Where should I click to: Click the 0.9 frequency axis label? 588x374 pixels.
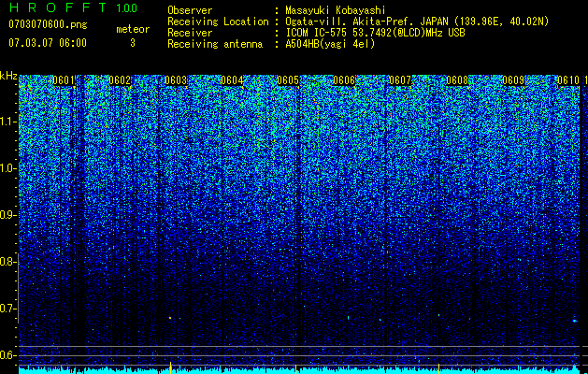[x=7, y=215]
